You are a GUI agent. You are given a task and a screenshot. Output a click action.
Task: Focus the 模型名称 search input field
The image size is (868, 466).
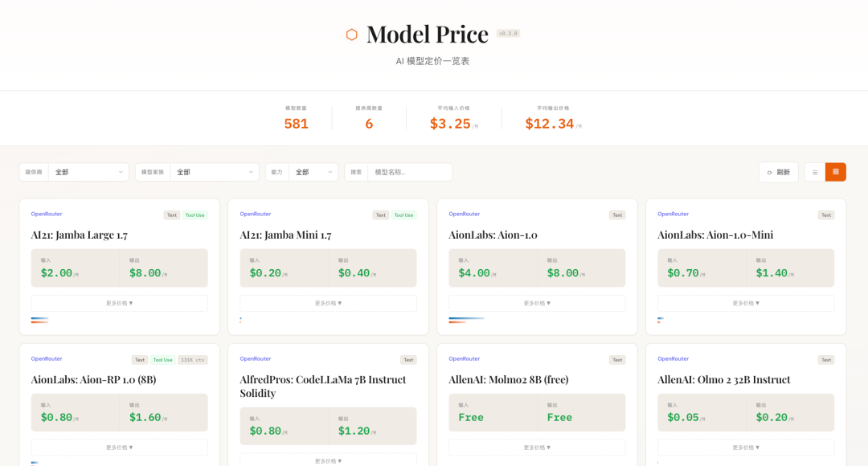click(x=409, y=172)
